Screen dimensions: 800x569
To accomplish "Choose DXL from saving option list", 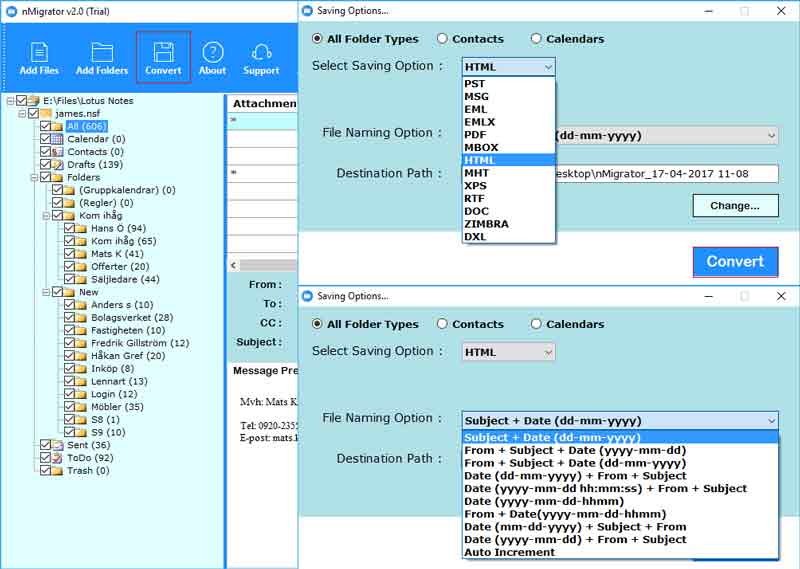I will pyautogui.click(x=509, y=237).
